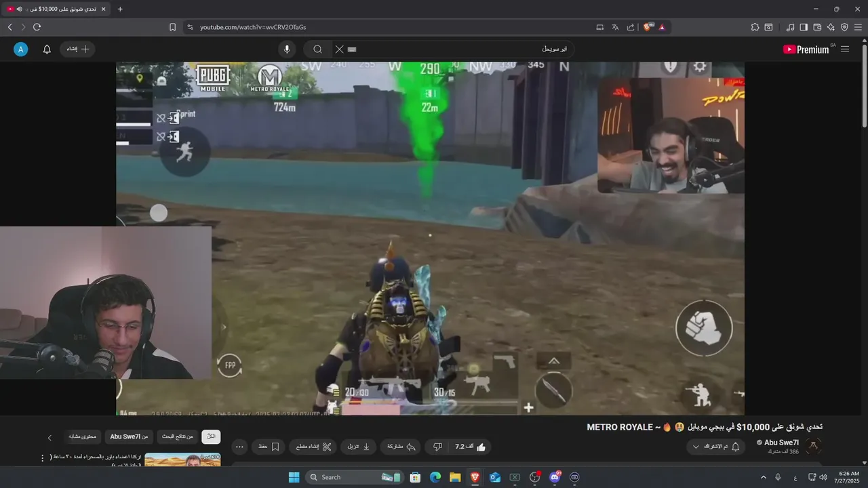Open Abu Swe7l channel avatar
Viewport: 868px width, 488px height.
pyautogui.click(x=813, y=446)
